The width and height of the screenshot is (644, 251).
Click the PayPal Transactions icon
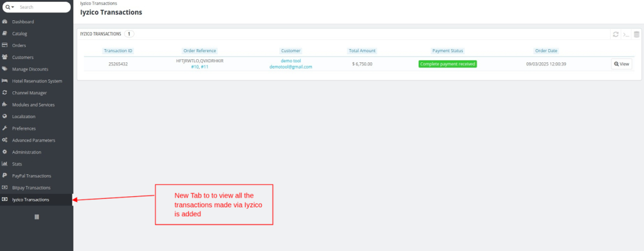point(4,176)
